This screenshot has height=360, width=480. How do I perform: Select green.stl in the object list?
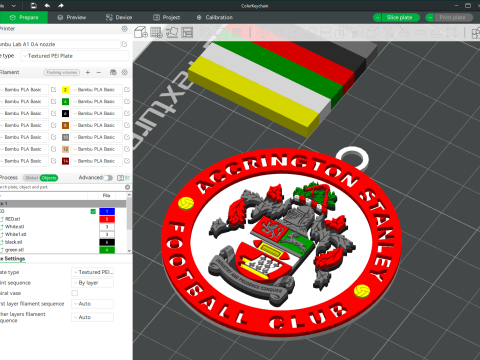point(14,250)
